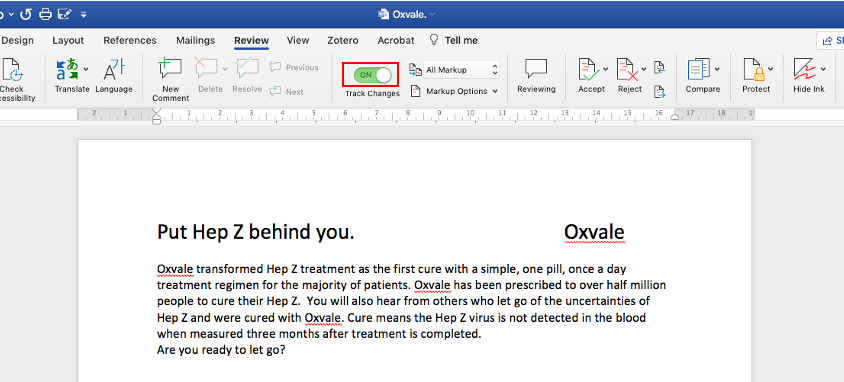Image resolution: width=844 pixels, height=382 pixels.
Task: Click the text 'Are you ready to let go?'
Action: (x=221, y=350)
